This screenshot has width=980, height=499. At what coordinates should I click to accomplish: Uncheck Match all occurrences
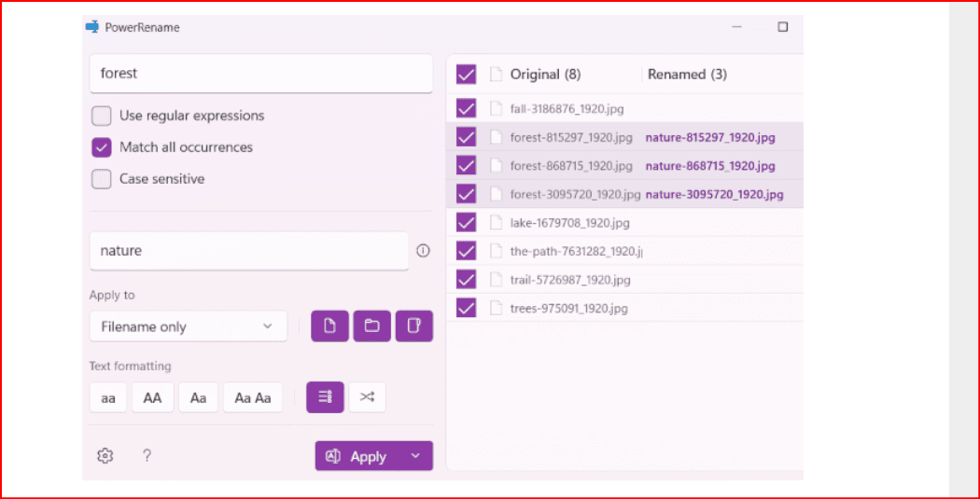(x=102, y=147)
